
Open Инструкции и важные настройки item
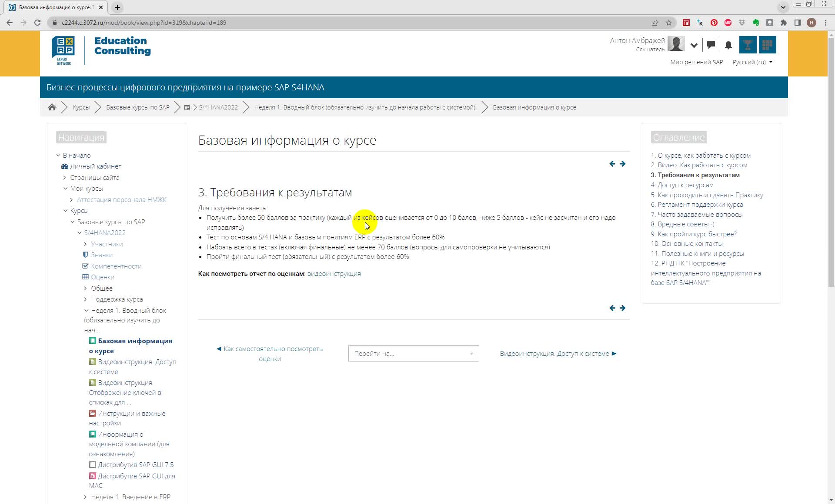(x=127, y=418)
